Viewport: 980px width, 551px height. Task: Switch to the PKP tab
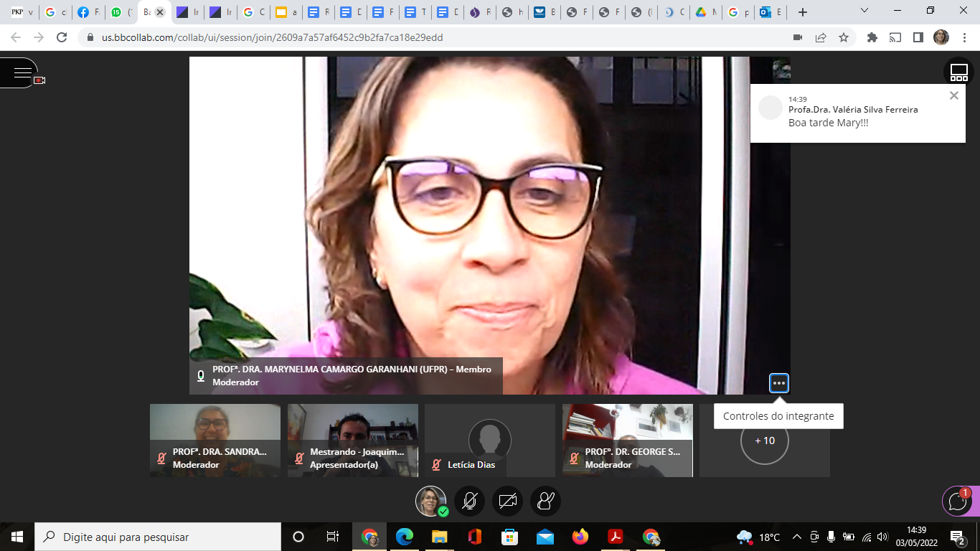pos(23,12)
